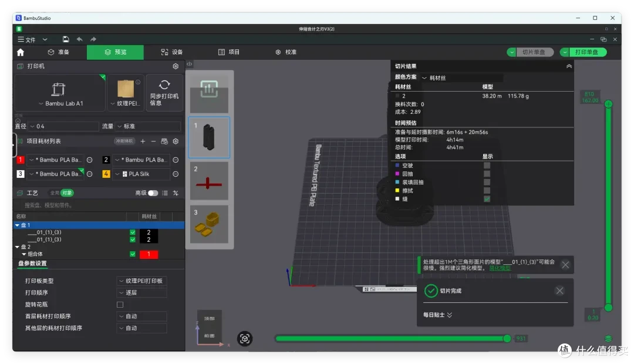Screen dimensions: 634x364
Task: Open the bed plate info icon
Action: coord(138,82)
